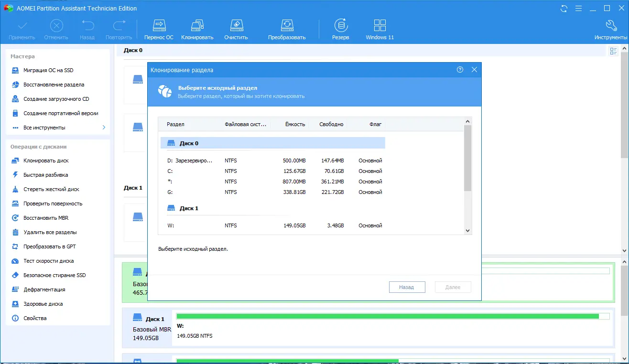The width and height of the screenshot is (629, 364).
Task: Sort by the Свободно column header
Action: click(x=332, y=124)
